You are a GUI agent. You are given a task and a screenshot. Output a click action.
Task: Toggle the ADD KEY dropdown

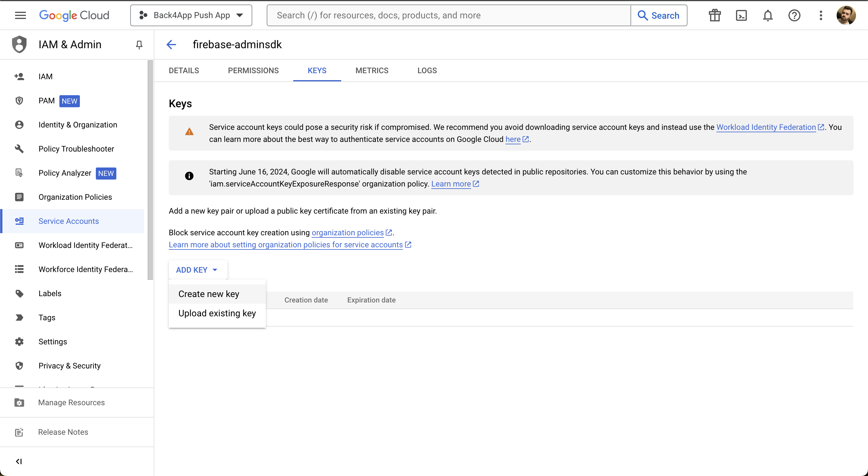click(197, 270)
